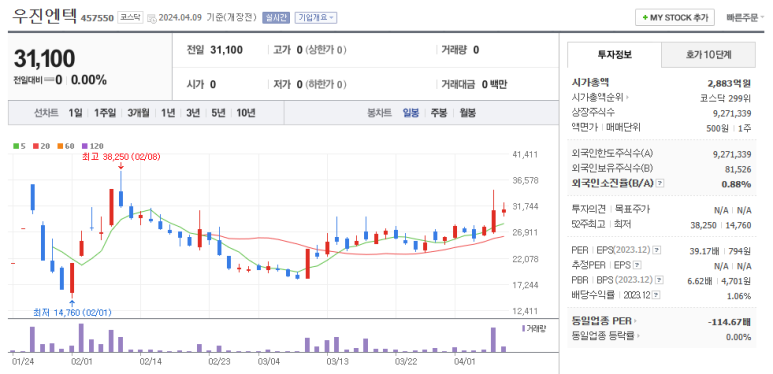The image size is (773, 374).
Task: Click the stock code 457550
Action: [97, 18]
